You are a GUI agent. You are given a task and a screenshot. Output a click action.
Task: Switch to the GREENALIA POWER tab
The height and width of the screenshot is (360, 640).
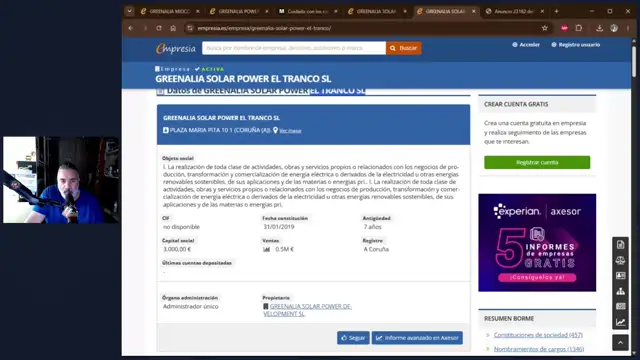[238, 11]
